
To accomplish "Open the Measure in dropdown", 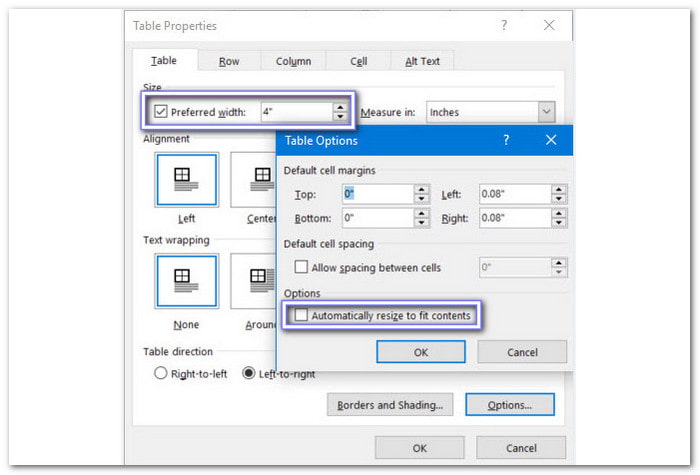I will (546, 112).
